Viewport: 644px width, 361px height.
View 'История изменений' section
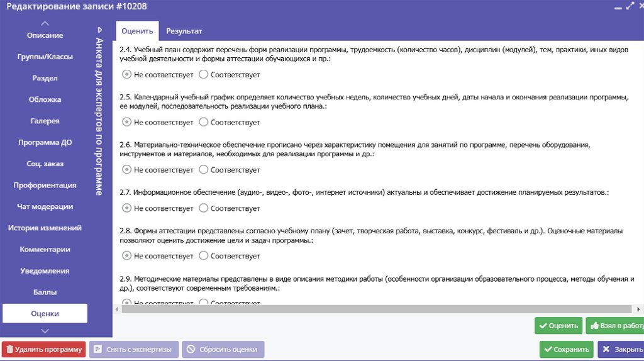click(45, 228)
